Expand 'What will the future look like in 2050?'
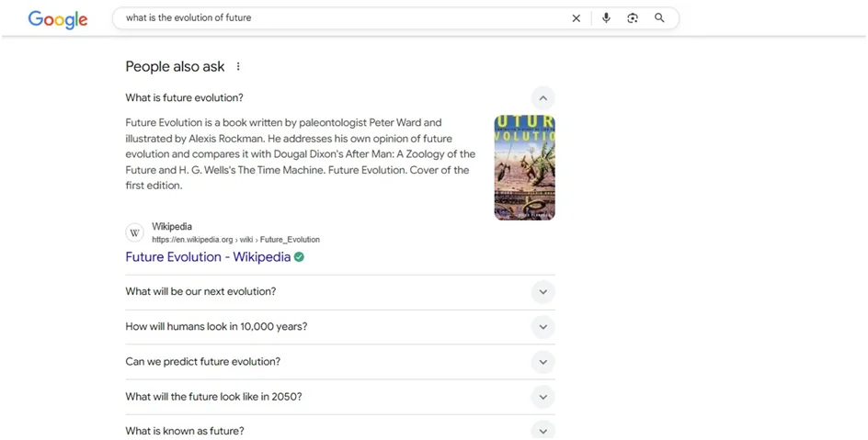 coord(543,397)
